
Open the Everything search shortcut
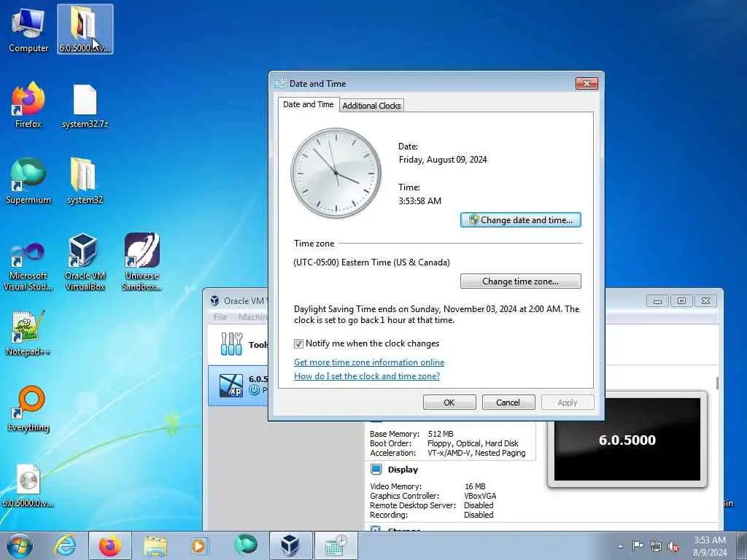pos(28,408)
